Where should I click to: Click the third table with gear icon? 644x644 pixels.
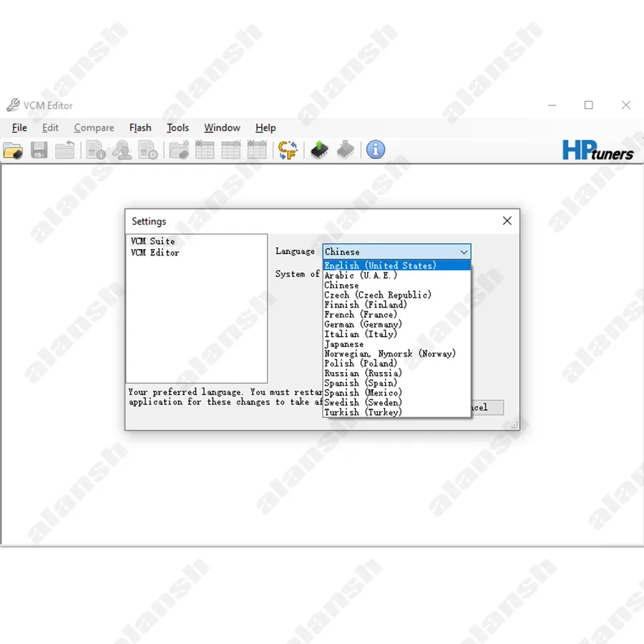(257, 150)
